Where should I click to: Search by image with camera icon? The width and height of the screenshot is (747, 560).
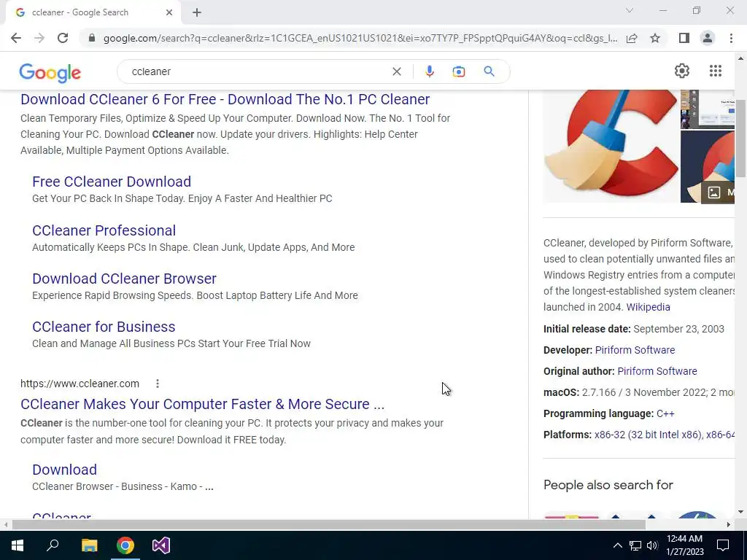click(x=458, y=71)
